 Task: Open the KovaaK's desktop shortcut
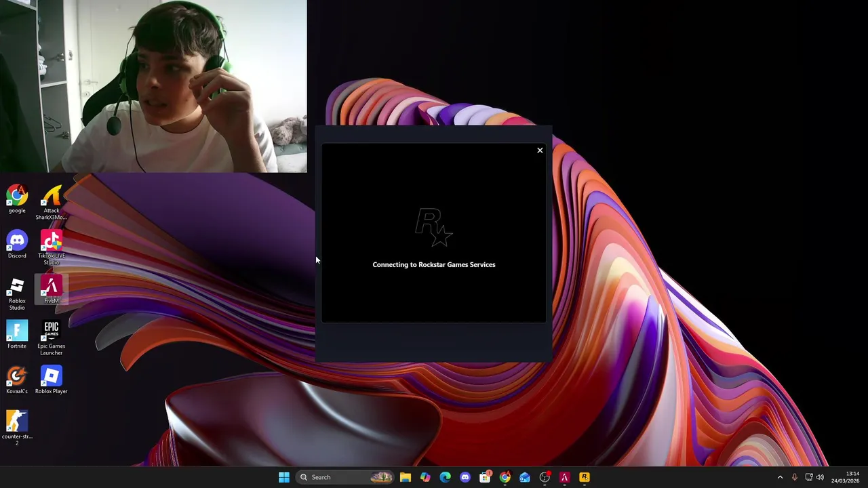pos(17,380)
